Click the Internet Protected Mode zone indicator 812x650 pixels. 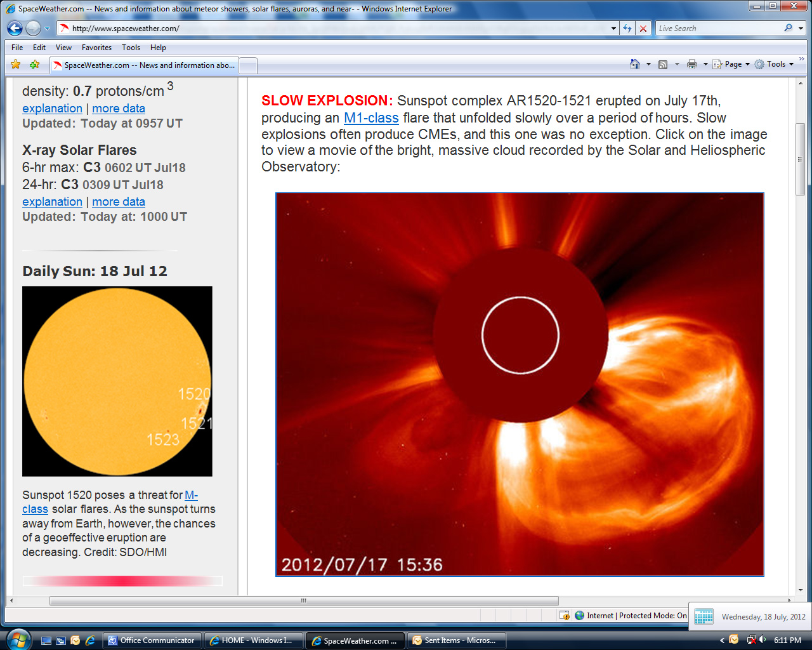point(631,616)
